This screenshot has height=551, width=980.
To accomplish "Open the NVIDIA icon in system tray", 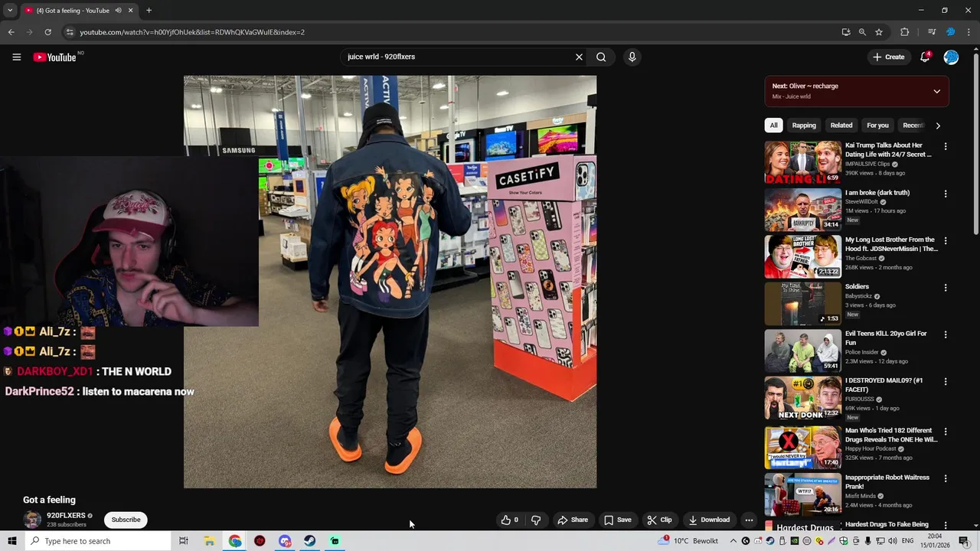I will (795, 541).
